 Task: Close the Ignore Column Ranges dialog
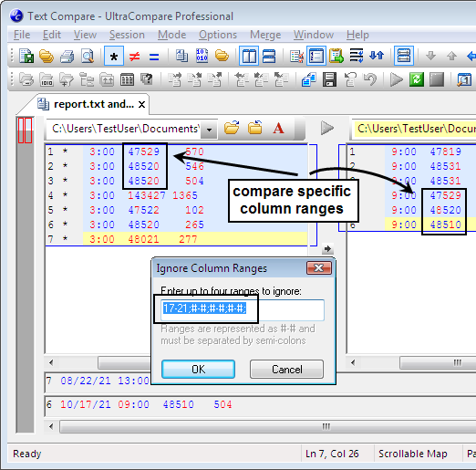tap(319, 268)
